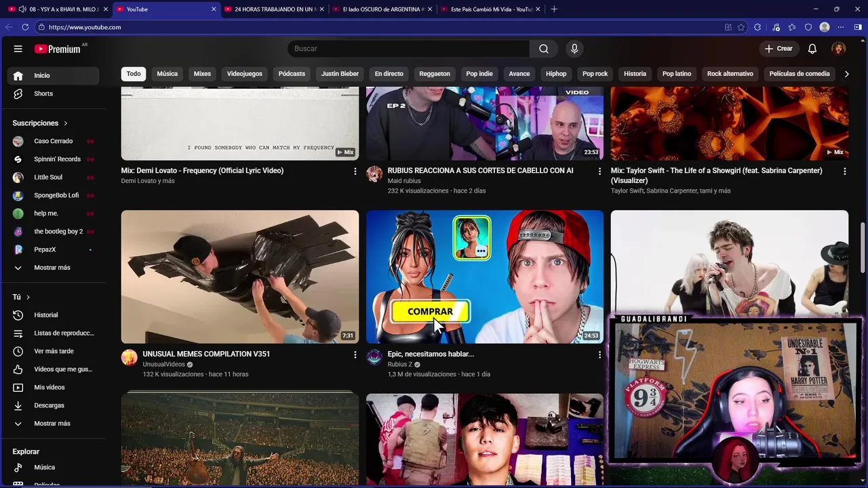Open options menu for Demi Lovato mix

click(x=355, y=171)
